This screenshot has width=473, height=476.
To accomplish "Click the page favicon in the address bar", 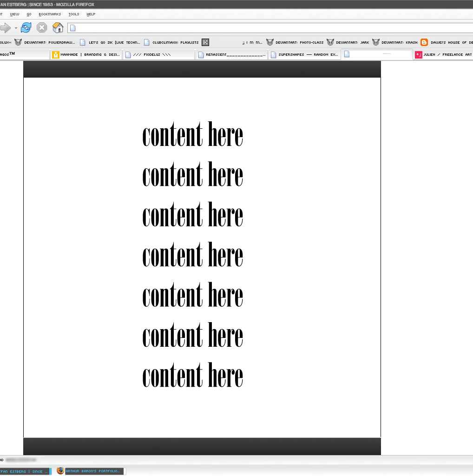I will point(72,28).
